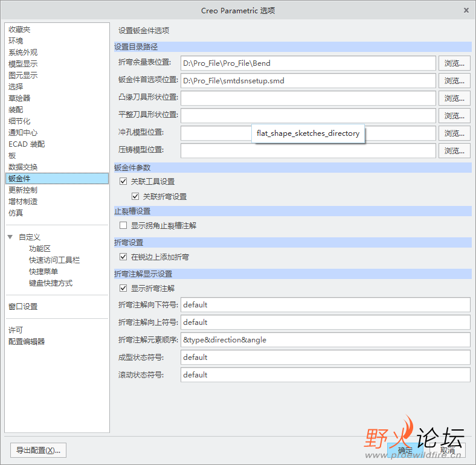Browse for 平整刀具形状位置
The image size is (476, 465).
pos(454,116)
